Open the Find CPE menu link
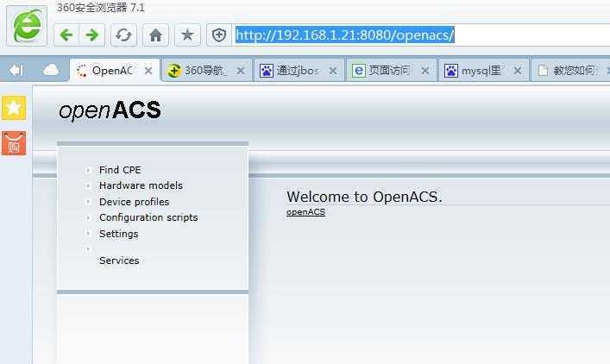Image resolution: width=610 pixels, height=364 pixels. coord(120,170)
